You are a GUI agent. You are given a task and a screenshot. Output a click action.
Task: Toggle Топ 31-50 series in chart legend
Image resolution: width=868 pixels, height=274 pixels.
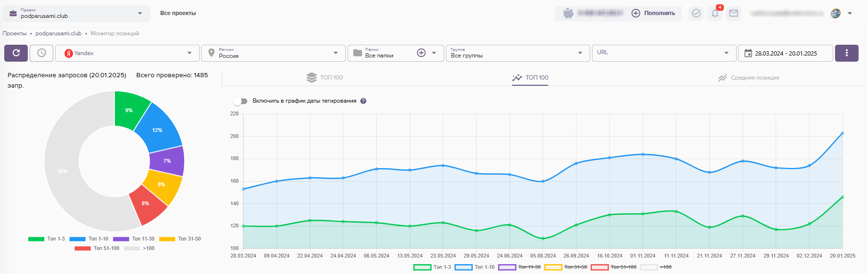point(566,267)
